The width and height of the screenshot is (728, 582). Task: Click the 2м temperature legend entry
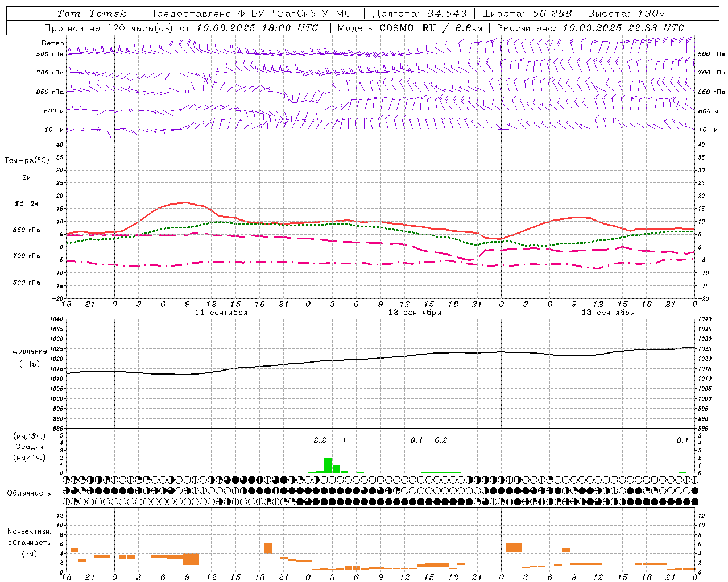click(x=27, y=177)
